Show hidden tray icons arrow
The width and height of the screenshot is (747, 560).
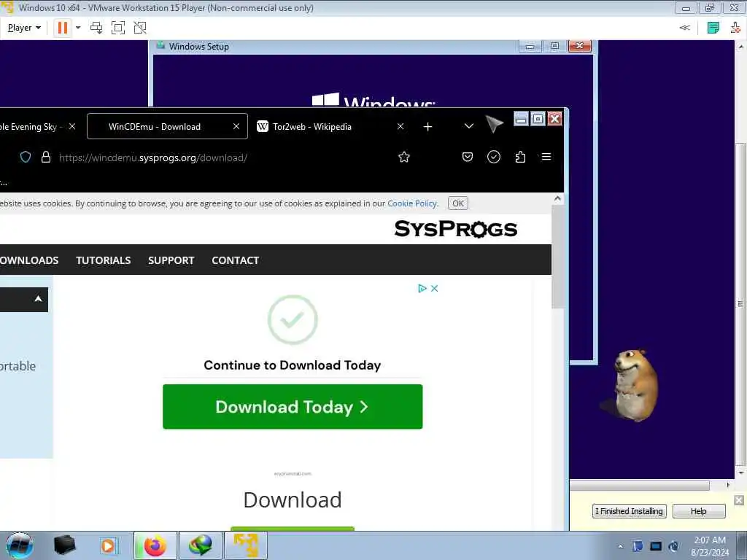click(620, 546)
